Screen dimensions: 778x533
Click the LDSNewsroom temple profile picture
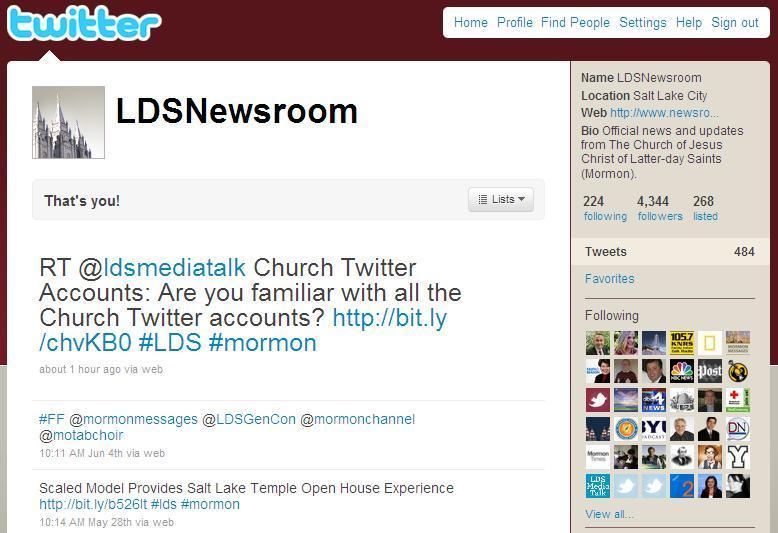click(68, 123)
